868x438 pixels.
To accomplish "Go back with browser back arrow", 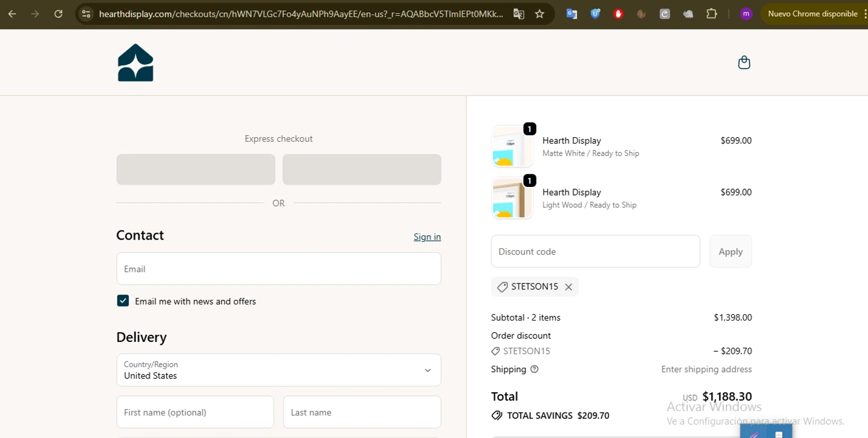I will (12, 14).
